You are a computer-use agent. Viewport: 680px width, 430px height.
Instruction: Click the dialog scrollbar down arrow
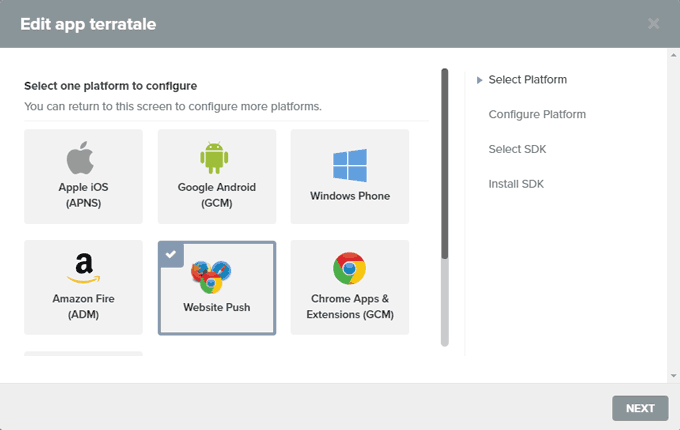(673, 376)
